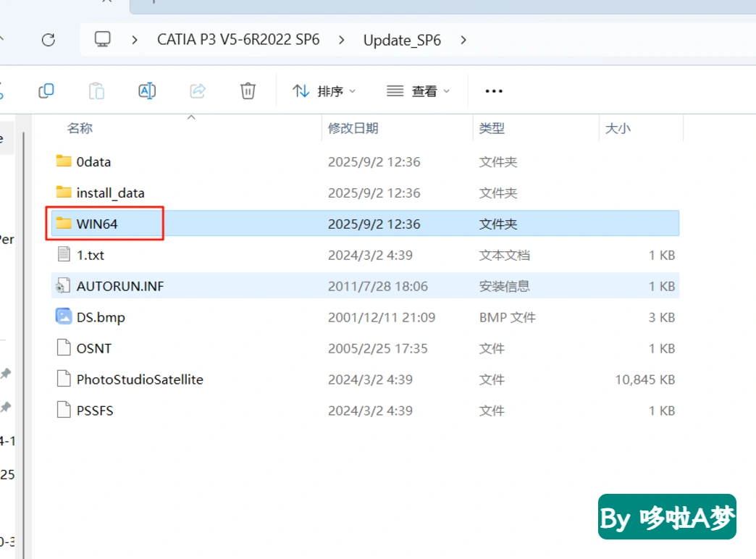The image size is (756, 559).
Task: Sort by 修改日期 column header
Action: (353, 128)
